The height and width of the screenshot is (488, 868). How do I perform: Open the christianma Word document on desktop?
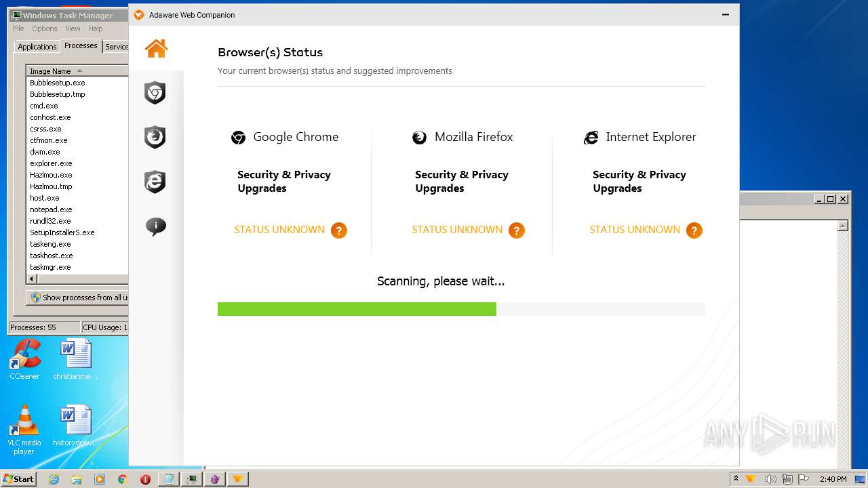point(75,359)
